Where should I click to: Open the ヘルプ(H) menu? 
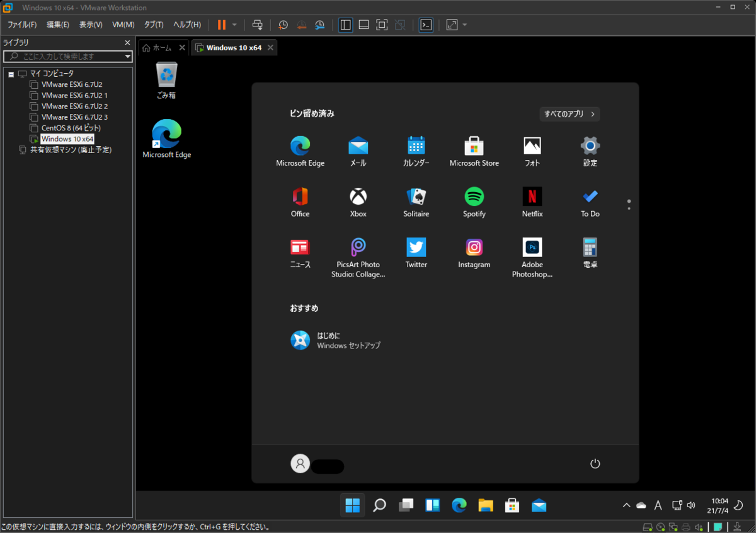click(187, 25)
